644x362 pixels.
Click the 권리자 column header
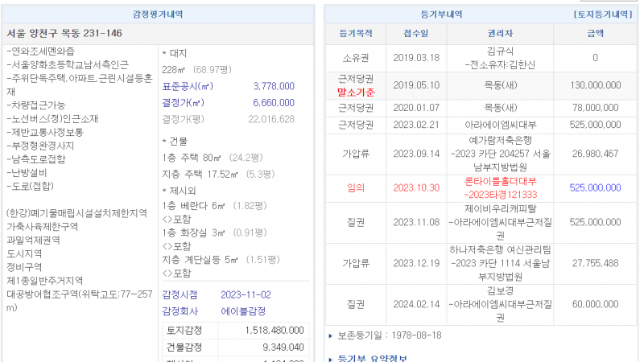500,34
